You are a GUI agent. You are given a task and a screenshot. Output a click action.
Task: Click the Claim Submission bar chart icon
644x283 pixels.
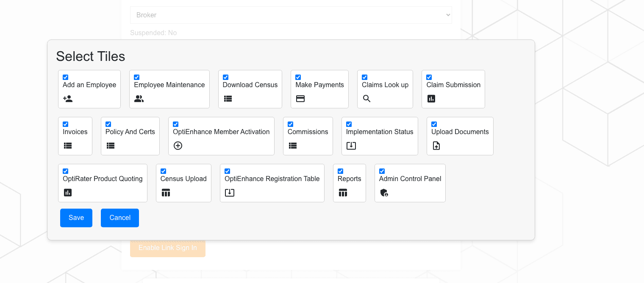431,99
